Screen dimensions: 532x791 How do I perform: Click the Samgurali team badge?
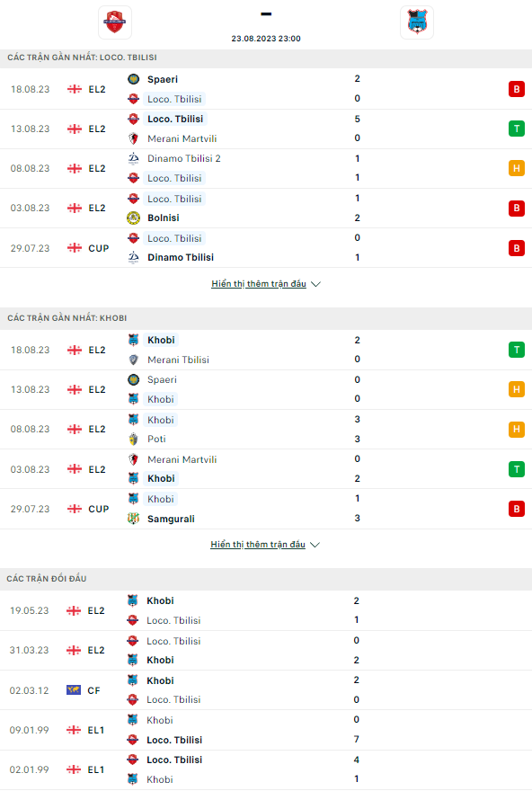pyautogui.click(x=132, y=518)
